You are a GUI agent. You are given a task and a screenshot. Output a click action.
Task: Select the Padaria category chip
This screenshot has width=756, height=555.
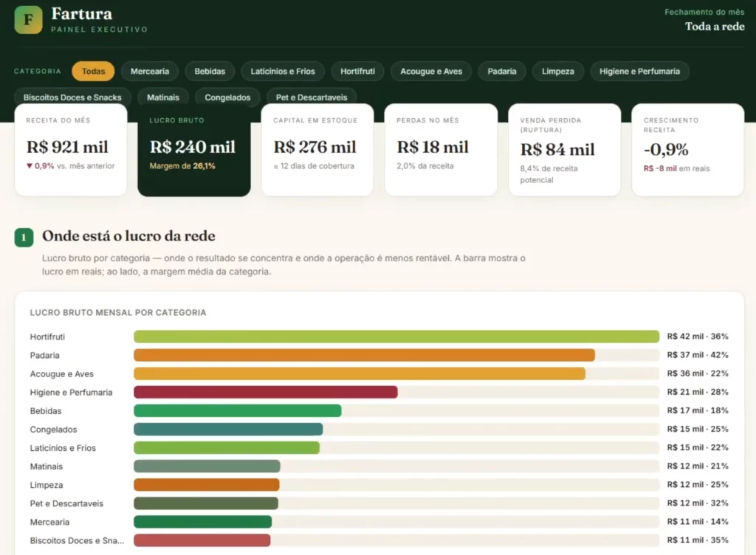(x=502, y=72)
